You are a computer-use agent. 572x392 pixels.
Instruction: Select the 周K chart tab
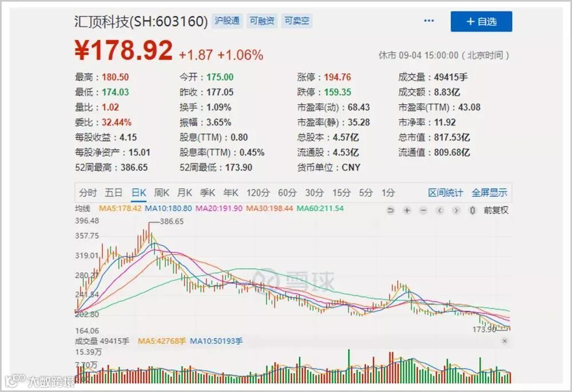click(162, 193)
